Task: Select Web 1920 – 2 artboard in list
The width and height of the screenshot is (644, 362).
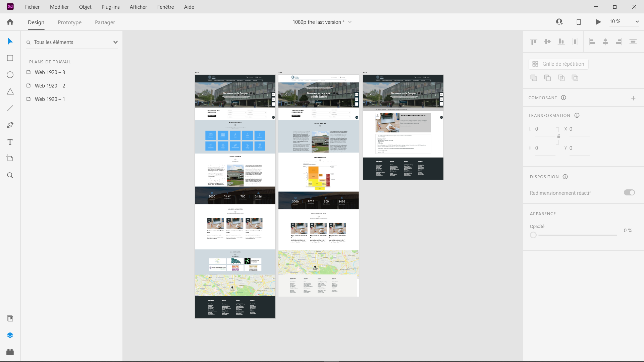Action: click(x=50, y=86)
